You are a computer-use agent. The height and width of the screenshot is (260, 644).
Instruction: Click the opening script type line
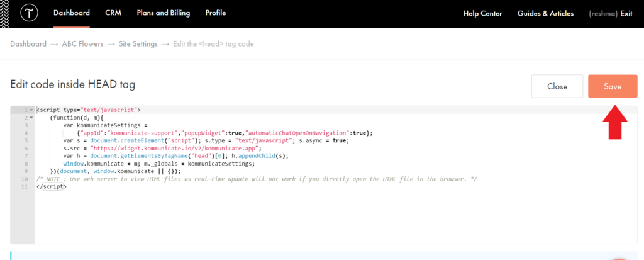pos(88,110)
